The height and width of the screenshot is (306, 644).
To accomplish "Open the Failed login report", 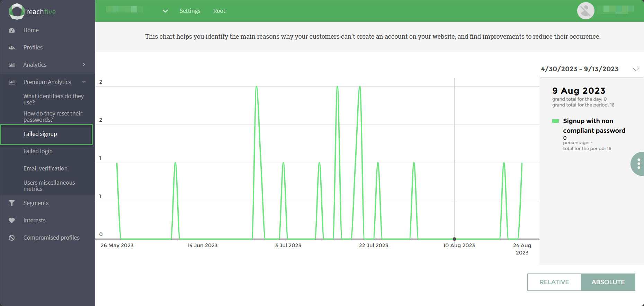I will [38, 151].
